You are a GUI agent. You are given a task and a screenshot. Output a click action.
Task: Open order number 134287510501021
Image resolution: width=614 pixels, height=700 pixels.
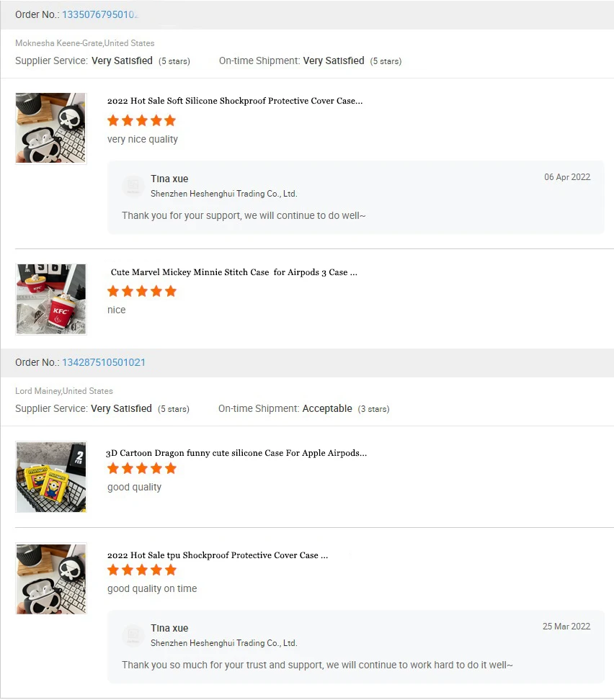[104, 362]
